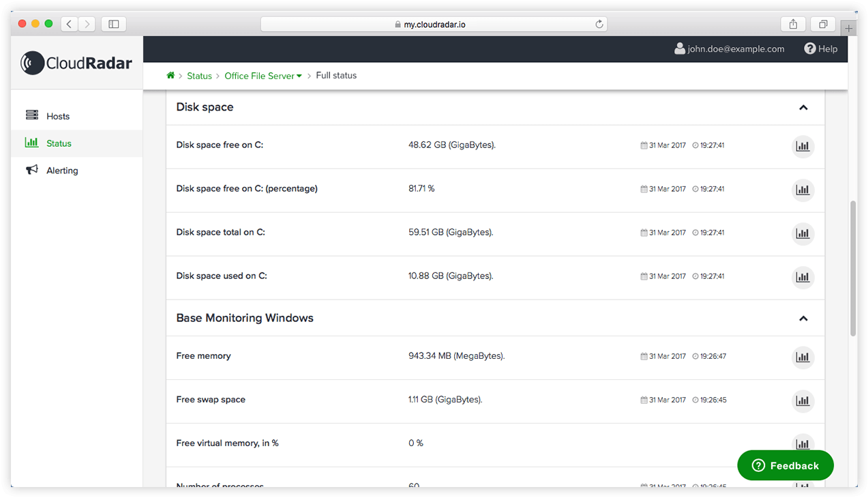Screen dimensions: 868x498
Task: Click the page vertical scrollbar thumb
Action: click(x=853, y=268)
